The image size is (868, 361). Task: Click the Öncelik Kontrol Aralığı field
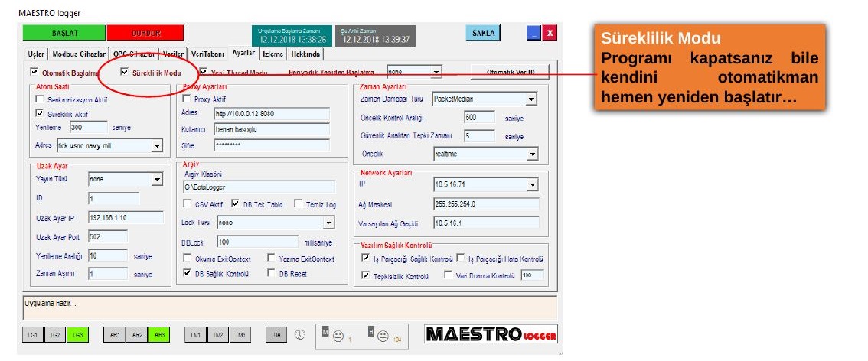coord(479,117)
